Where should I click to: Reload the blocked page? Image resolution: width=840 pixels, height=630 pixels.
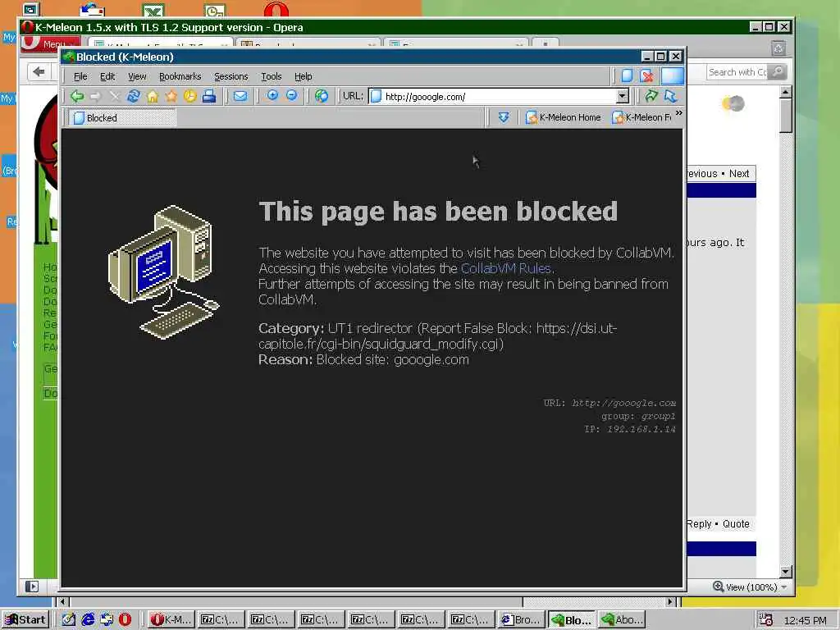tap(134, 97)
